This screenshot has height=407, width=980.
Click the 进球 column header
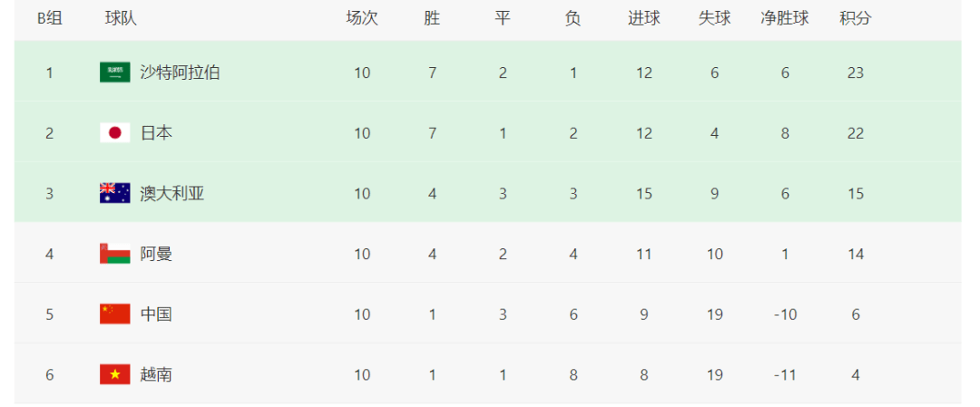643,19
